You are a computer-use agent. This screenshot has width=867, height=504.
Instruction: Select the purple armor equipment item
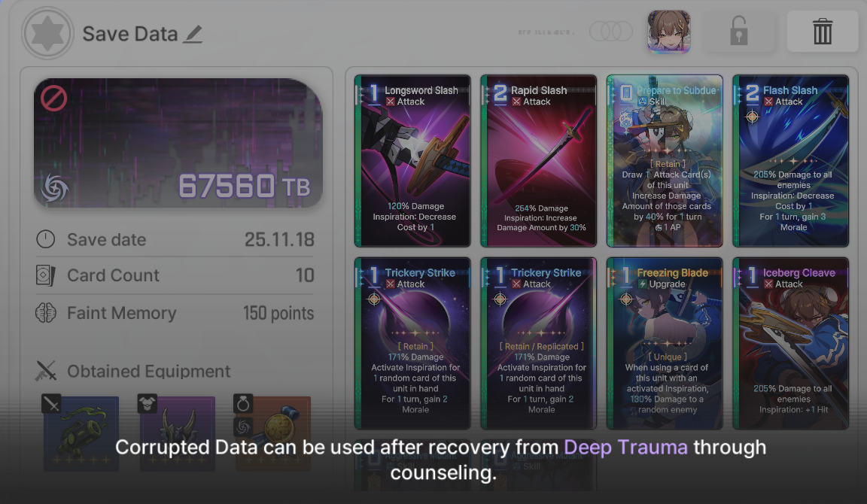tap(178, 433)
